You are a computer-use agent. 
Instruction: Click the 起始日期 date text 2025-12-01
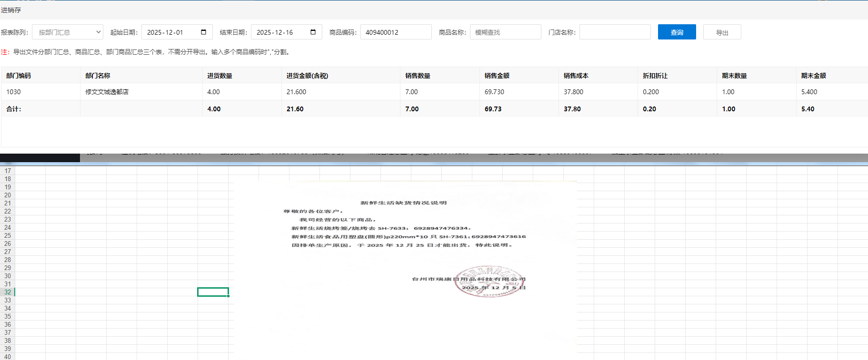[x=165, y=32]
